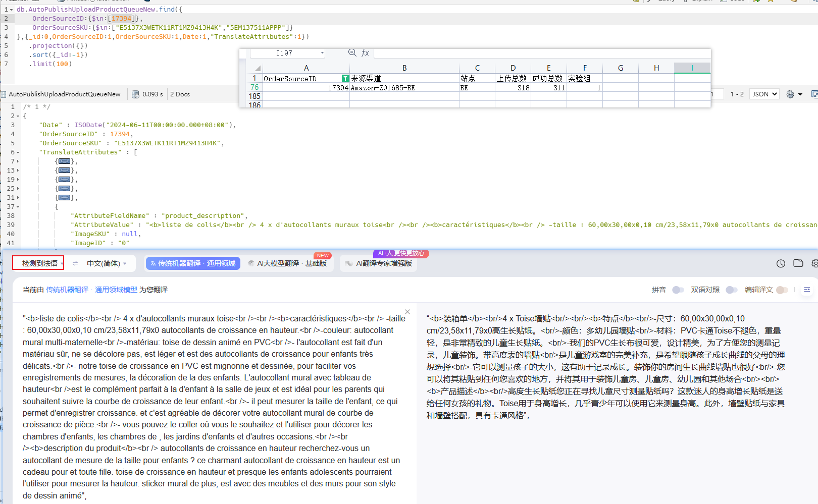Open the JSON view mode dropdown
Viewport: 818px width, 504px height.
point(764,94)
